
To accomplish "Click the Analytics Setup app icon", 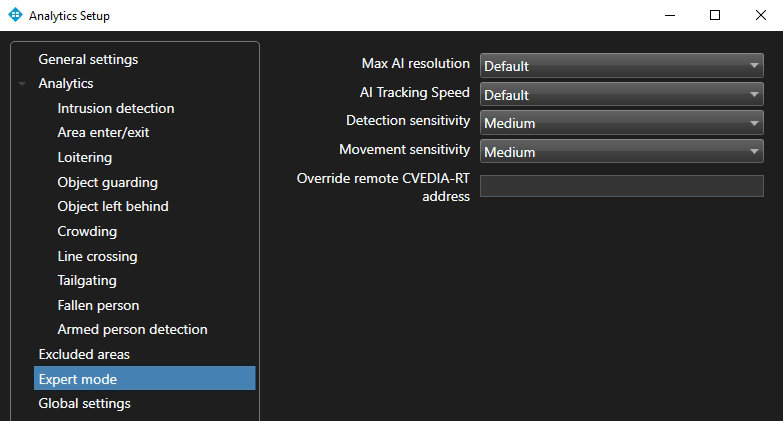I will (x=14, y=15).
